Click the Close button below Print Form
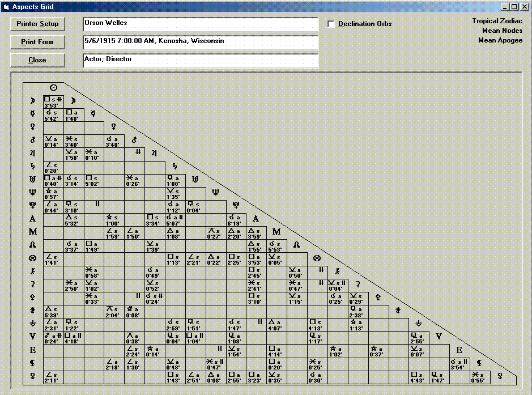 (x=37, y=60)
